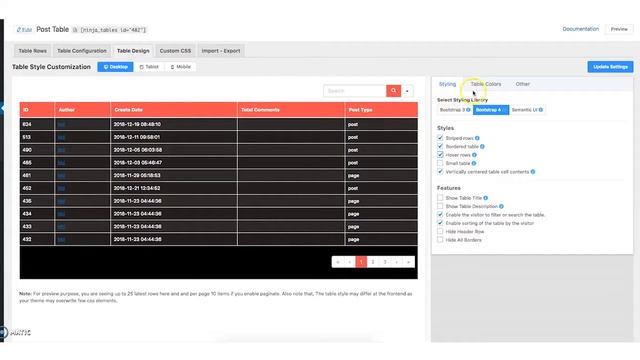Viewport: 640px width, 360px height.
Task: Sort by Create Date column header
Action: (x=174, y=110)
